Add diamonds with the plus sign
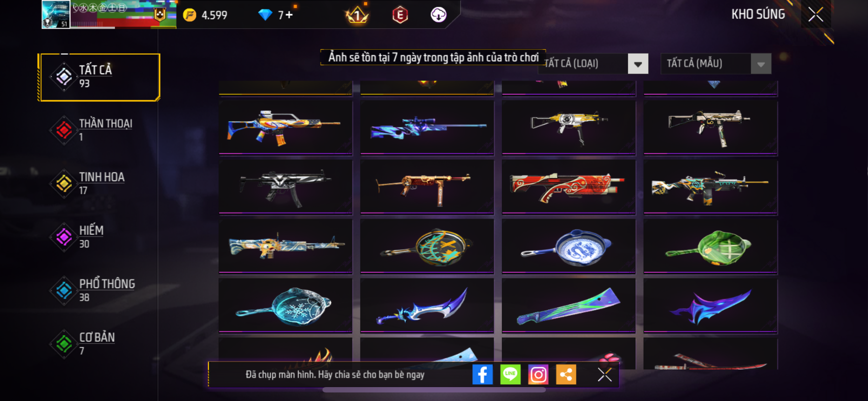Screen dimensions: 868x401 click(289, 15)
